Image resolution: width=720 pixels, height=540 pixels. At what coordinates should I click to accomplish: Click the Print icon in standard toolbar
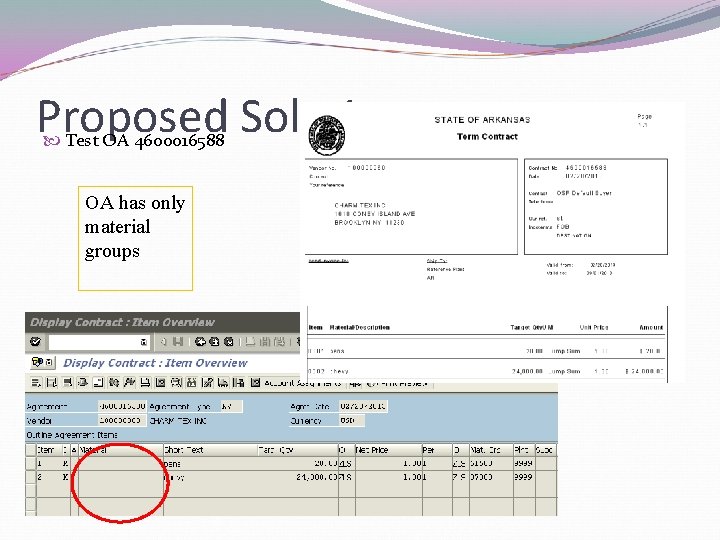250,342
